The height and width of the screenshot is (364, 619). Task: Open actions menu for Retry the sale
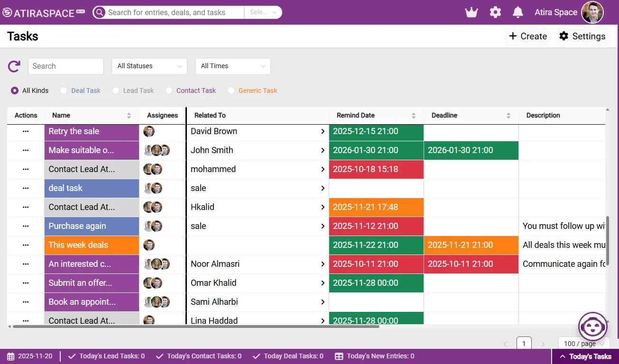[25, 131]
